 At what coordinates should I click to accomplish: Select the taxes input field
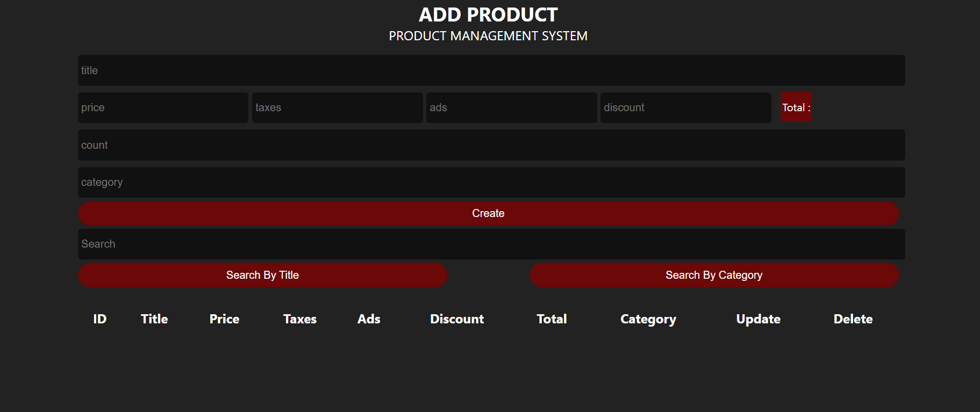pos(337,107)
